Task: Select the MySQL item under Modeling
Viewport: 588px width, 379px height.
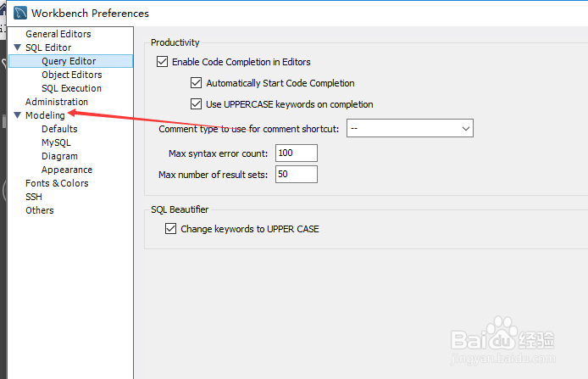Action: tap(56, 142)
